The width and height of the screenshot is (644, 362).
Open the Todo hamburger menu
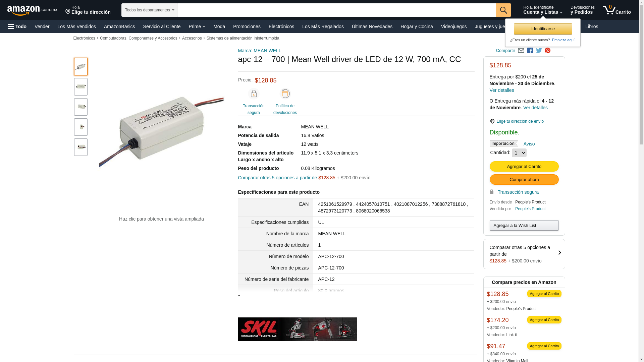[x=17, y=26]
